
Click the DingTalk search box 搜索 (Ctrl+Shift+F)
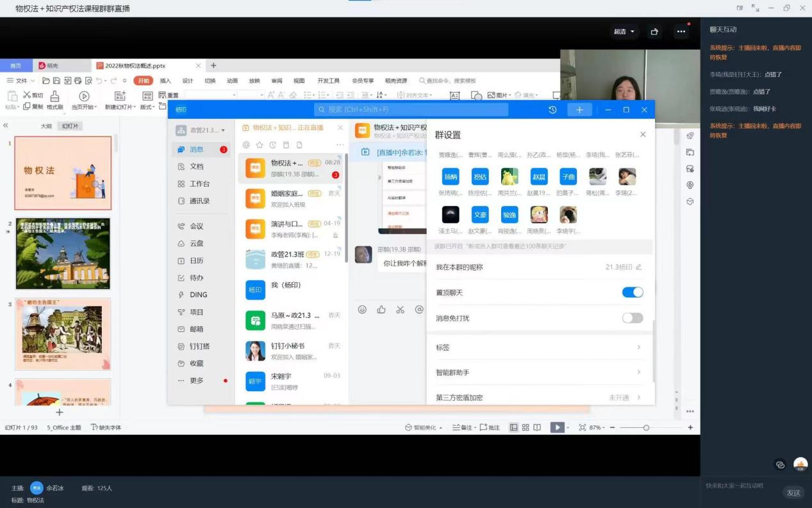point(411,110)
